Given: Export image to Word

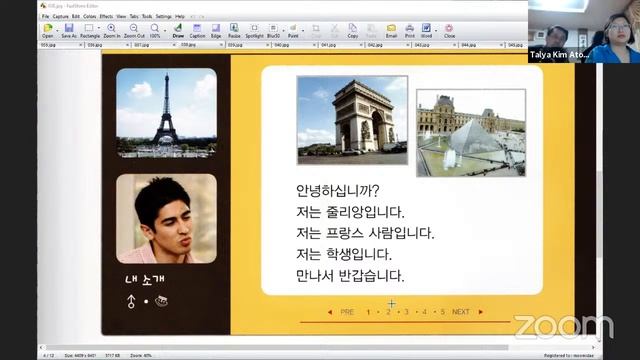Looking at the screenshot, I should 426,28.
